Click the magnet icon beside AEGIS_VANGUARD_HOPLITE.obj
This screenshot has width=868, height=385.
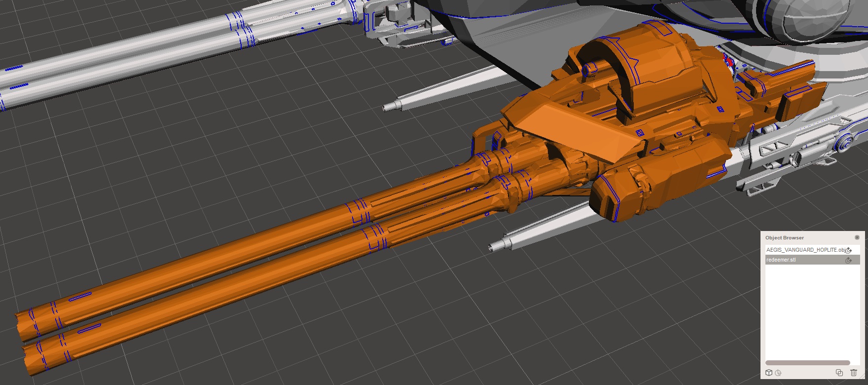click(x=849, y=250)
